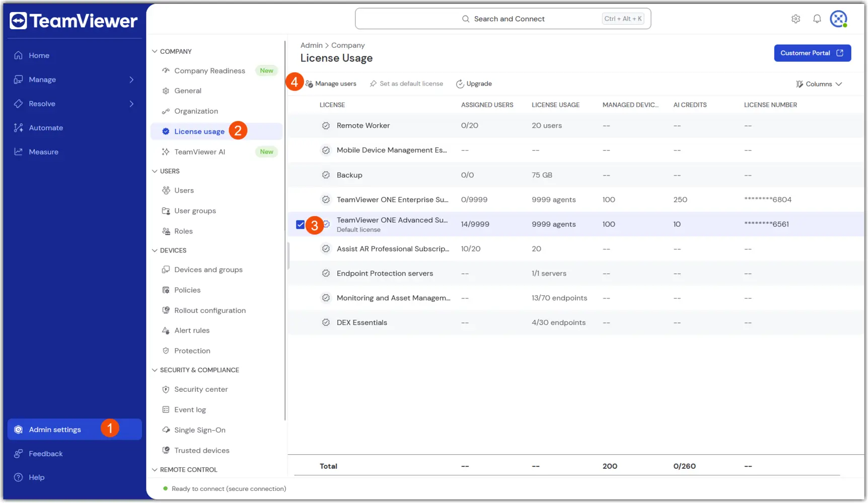
Task: Sort by LICENSE NUMBER column header
Action: click(770, 105)
